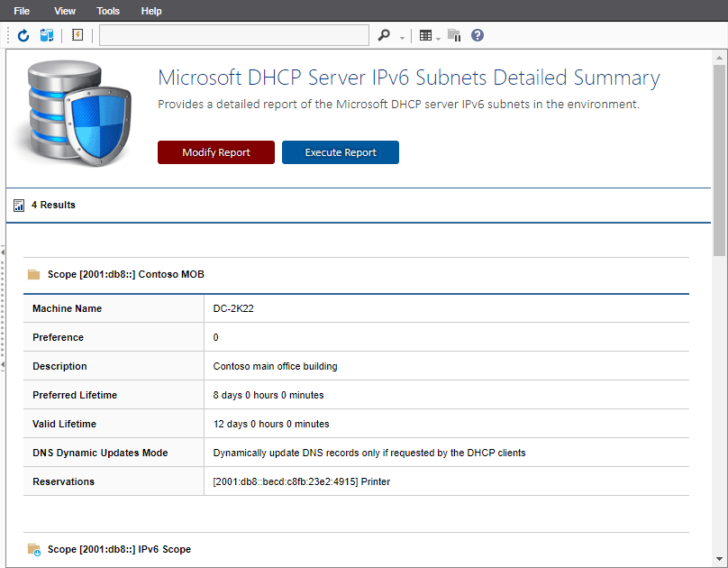
Task: Click the folder icon for IPv6 Scope
Action: coord(34,549)
